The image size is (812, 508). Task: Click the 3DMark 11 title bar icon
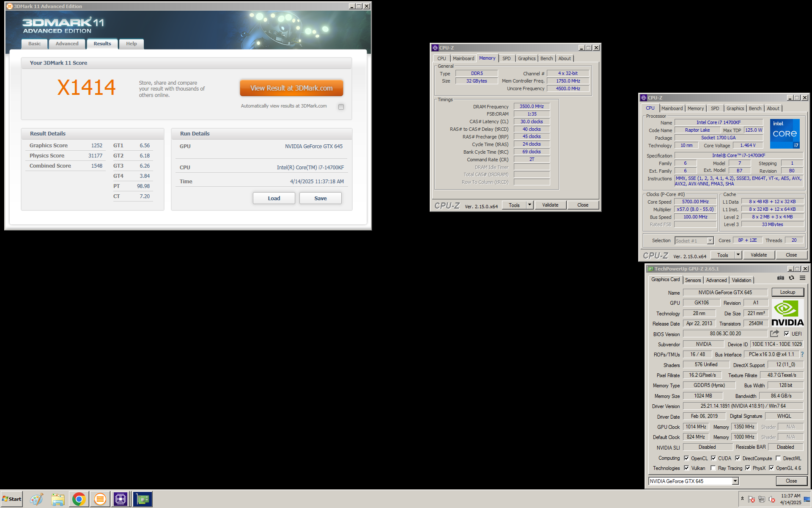[x=10, y=6]
